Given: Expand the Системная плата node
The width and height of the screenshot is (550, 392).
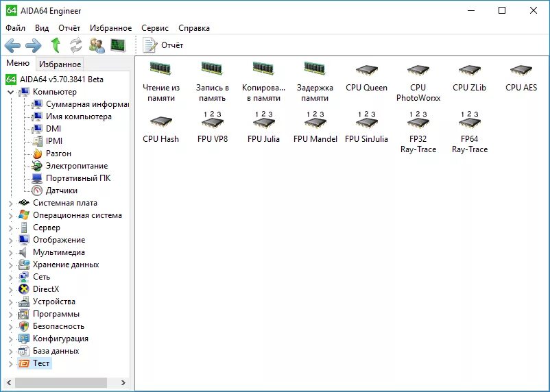Looking at the screenshot, I should point(10,204).
